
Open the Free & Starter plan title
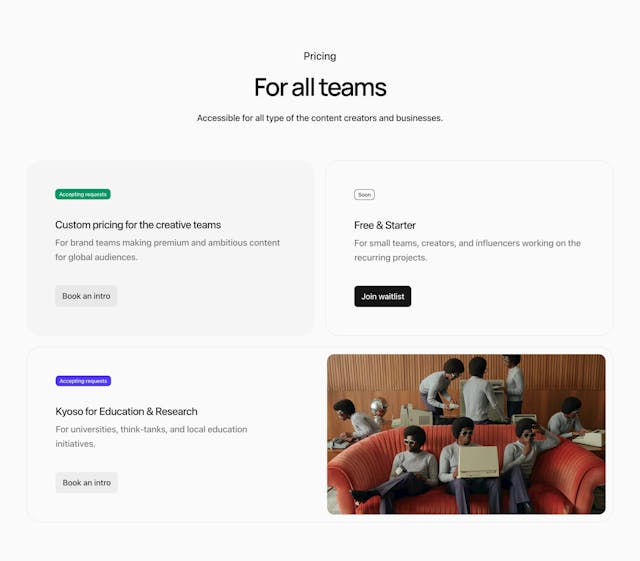pos(385,225)
